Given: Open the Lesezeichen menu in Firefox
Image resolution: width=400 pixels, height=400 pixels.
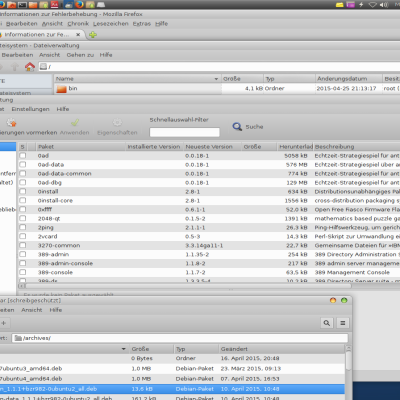Looking at the screenshot, I should click(x=111, y=24).
